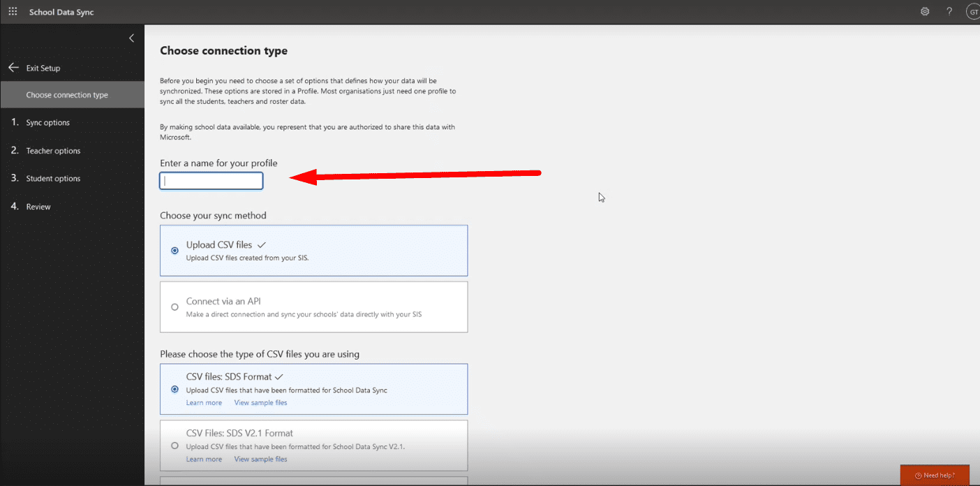Open View sample files under SDS Format
Image resolution: width=980 pixels, height=486 pixels.
260,403
